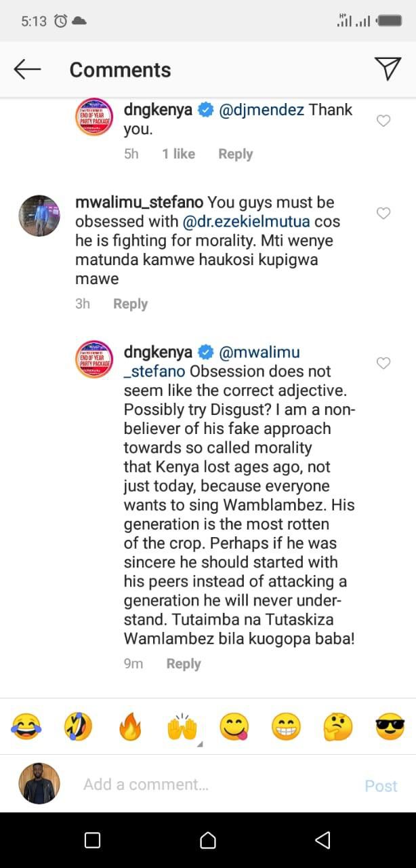
Task: Insert the yummy face emoji
Action: click(234, 727)
